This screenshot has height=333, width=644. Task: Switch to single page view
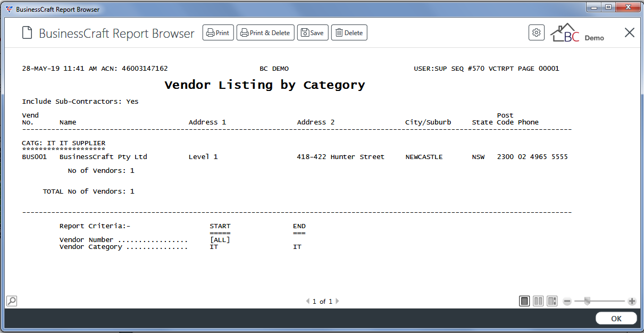[524, 301]
